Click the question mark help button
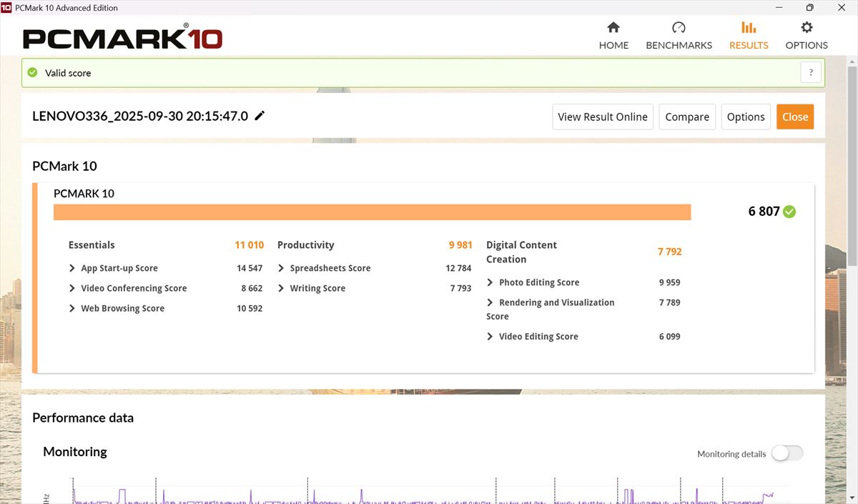Viewport: 858px width, 504px height. click(x=811, y=72)
